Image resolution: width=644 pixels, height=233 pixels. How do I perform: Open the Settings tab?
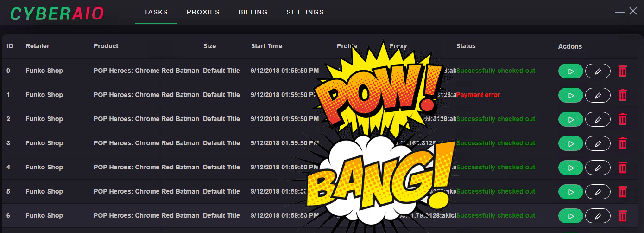(x=305, y=12)
